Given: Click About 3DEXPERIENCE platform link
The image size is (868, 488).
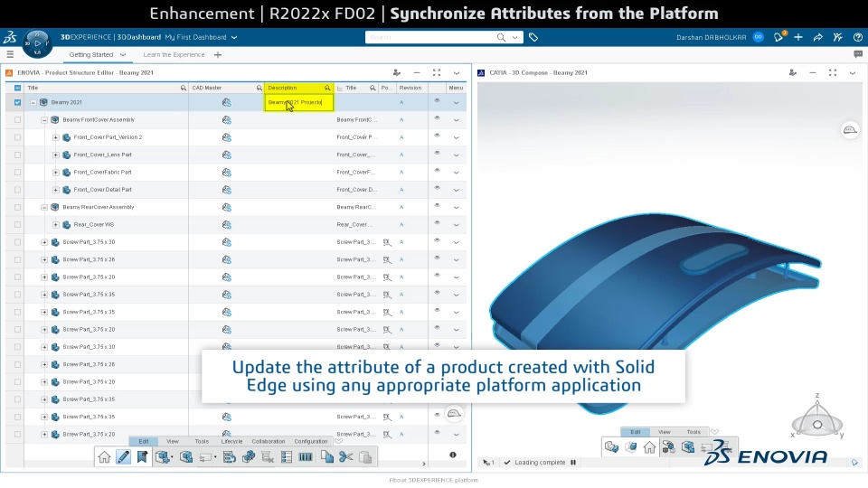Looking at the screenshot, I should [x=433, y=480].
